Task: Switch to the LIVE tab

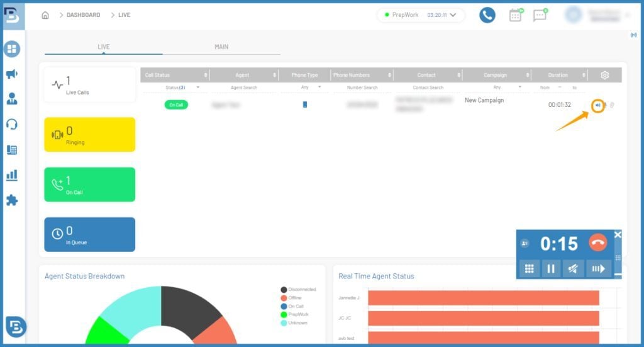Action: [x=104, y=47]
